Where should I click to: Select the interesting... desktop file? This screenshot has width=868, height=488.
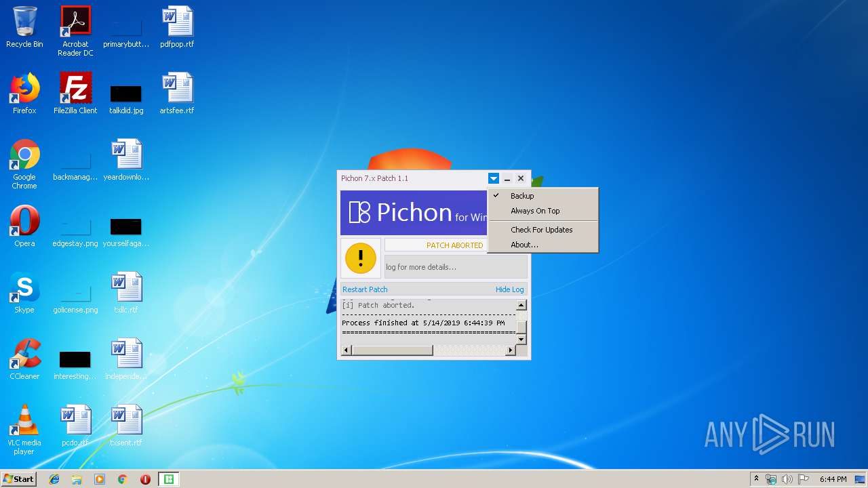75,364
